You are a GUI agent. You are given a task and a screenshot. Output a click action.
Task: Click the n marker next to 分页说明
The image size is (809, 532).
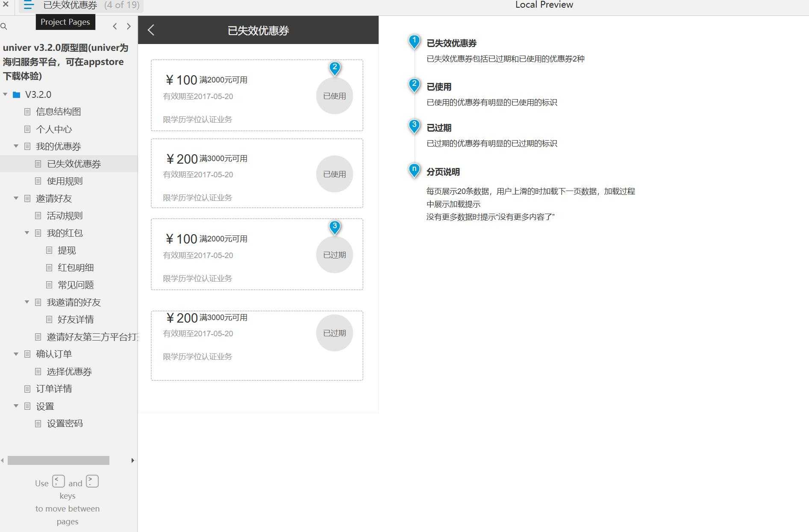click(x=413, y=169)
